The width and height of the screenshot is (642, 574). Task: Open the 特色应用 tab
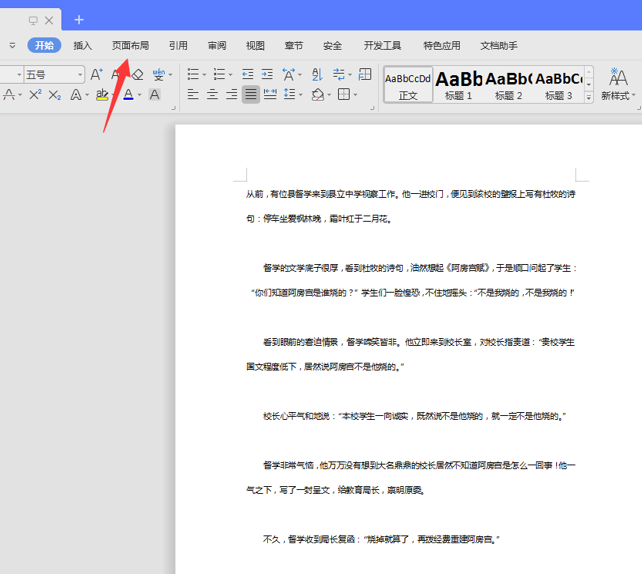[442, 45]
